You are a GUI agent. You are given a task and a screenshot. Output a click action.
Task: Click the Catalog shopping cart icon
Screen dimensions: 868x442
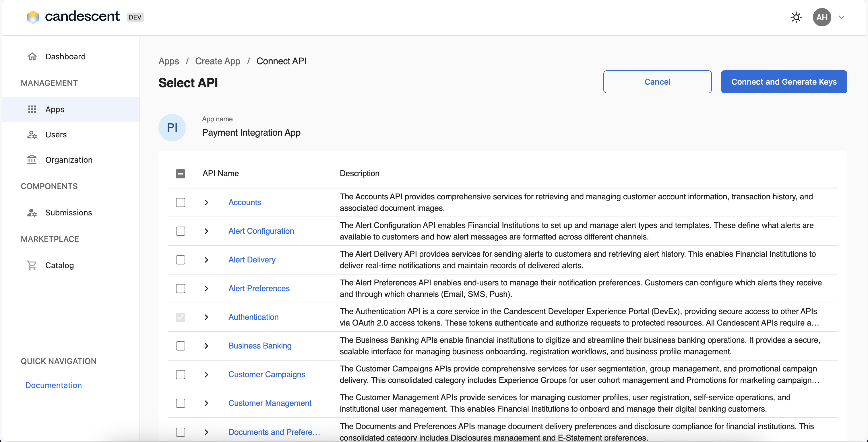click(x=32, y=265)
